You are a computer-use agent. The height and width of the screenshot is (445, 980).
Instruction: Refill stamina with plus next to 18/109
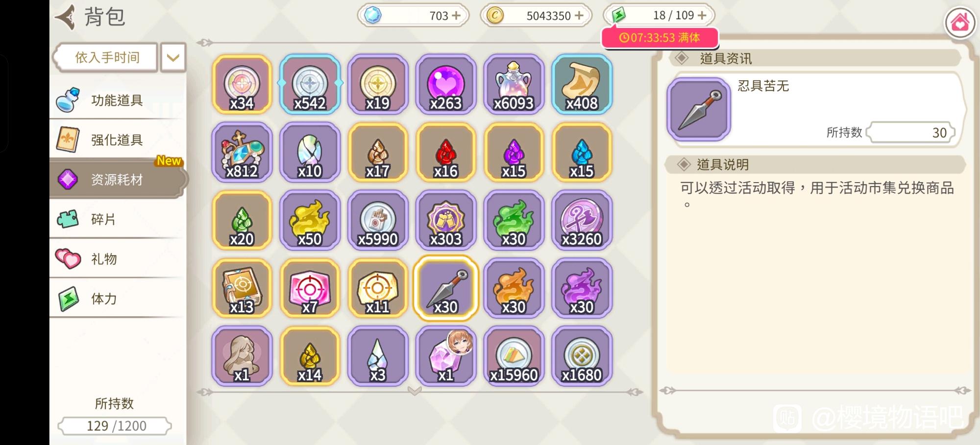(x=702, y=16)
